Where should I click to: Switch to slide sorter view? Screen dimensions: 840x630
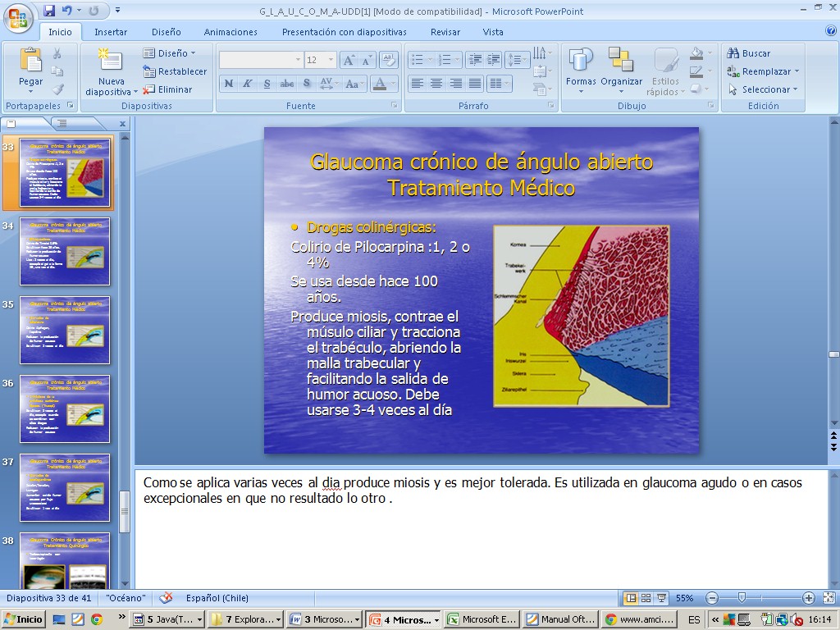[646, 598]
